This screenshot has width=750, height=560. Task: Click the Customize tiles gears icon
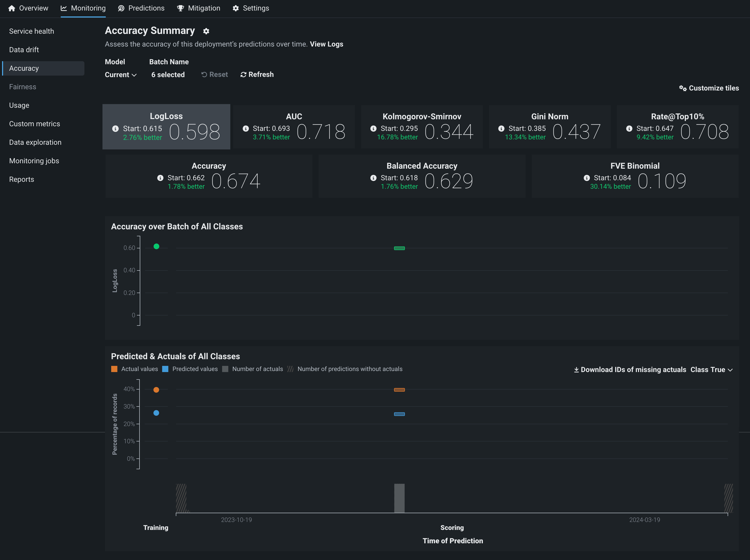coord(683,88)
